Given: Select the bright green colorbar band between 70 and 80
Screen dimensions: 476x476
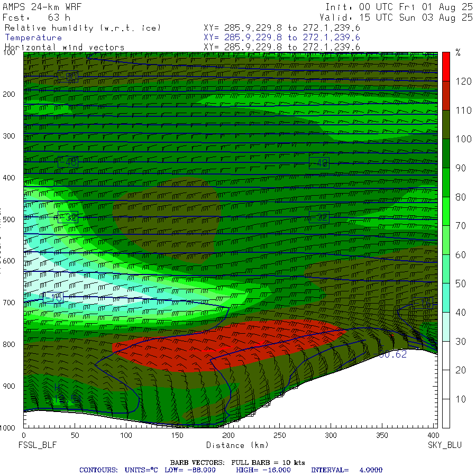Looking at the screenshot, I should click(446, 211).
